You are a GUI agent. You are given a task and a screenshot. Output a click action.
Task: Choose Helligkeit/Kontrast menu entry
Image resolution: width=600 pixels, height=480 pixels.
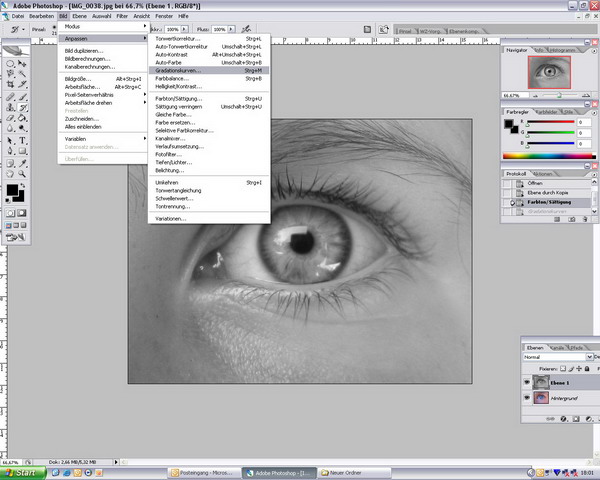(209, 87)
